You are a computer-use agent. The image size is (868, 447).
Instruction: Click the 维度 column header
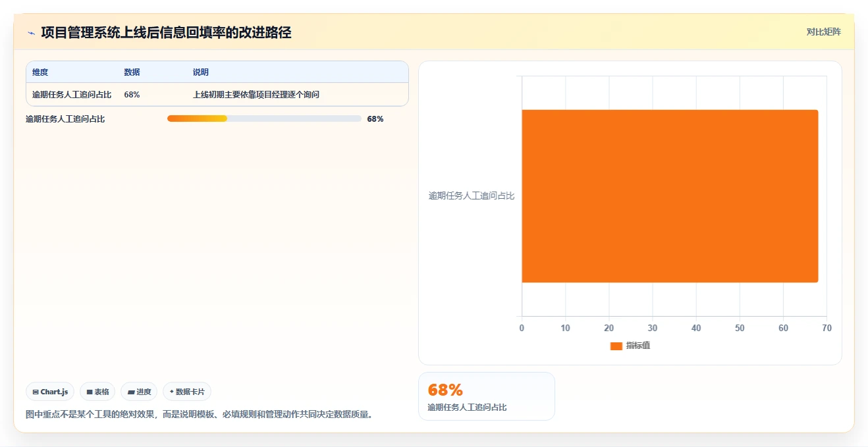(x=40, y=72)
